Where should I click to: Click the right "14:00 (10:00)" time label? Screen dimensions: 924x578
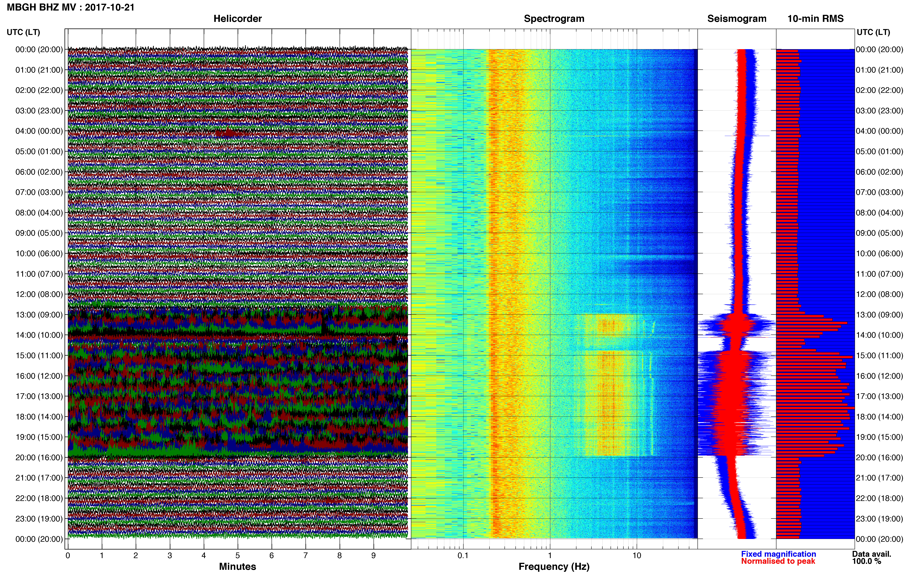879,335
